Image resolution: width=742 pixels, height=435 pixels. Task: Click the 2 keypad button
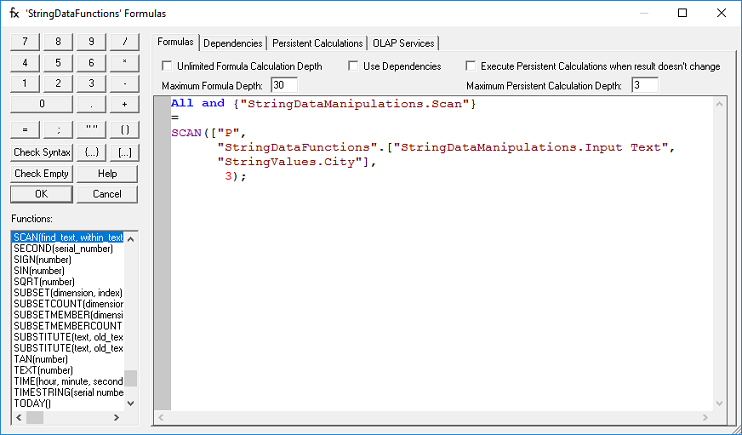[58, 83]
